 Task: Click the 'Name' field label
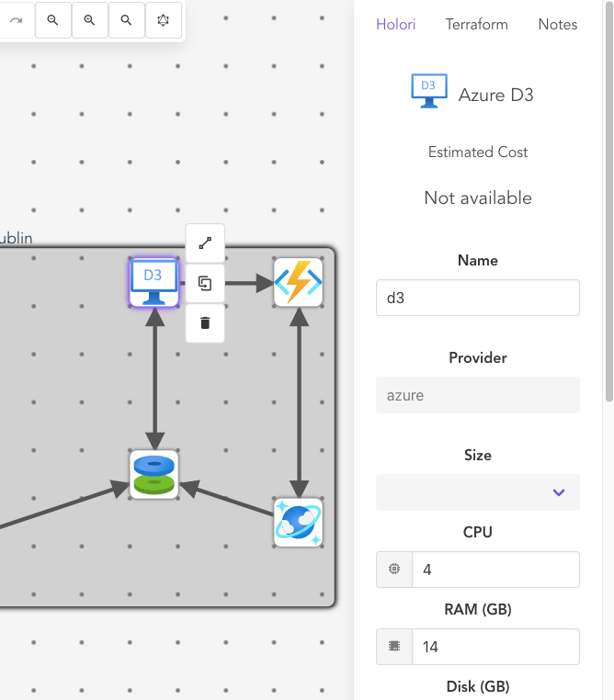coord(478,260)
